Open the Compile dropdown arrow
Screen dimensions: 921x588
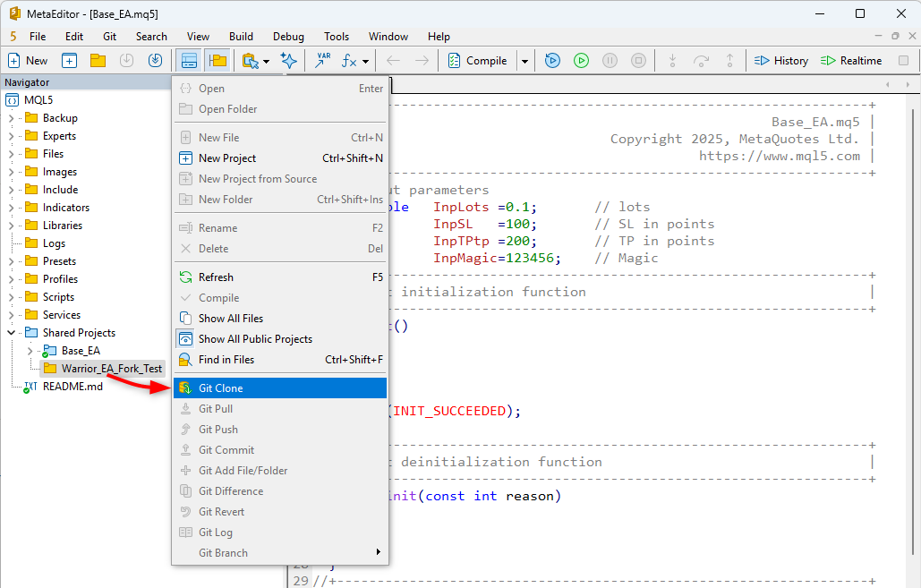(x=524, y=61)
